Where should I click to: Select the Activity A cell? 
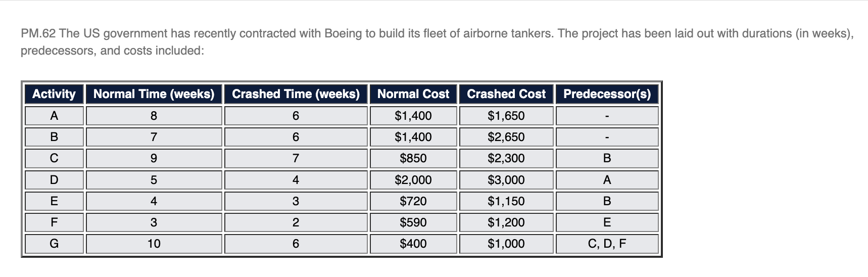54,116
